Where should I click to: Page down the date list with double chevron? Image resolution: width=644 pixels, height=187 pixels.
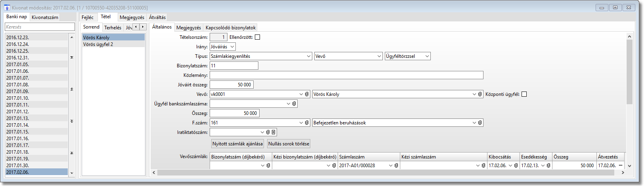72,121
